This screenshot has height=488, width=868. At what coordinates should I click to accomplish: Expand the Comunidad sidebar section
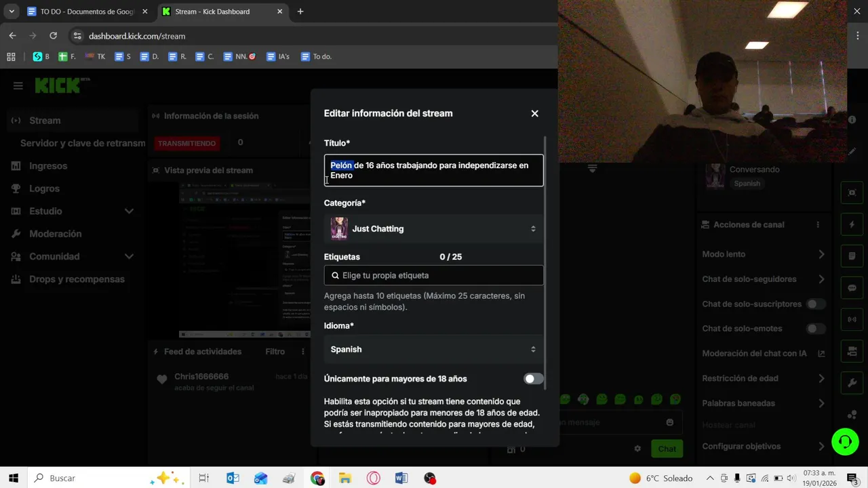(x=73, y=257)
